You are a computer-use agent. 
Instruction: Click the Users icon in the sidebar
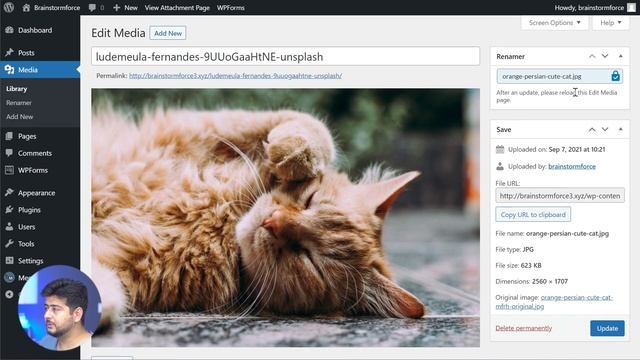tap(9, 227)
